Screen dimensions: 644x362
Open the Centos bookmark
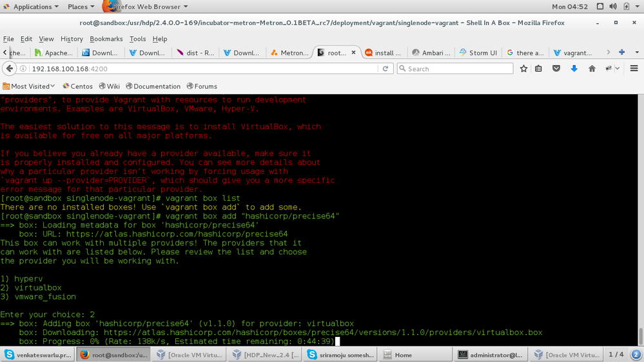pos(77,86)
